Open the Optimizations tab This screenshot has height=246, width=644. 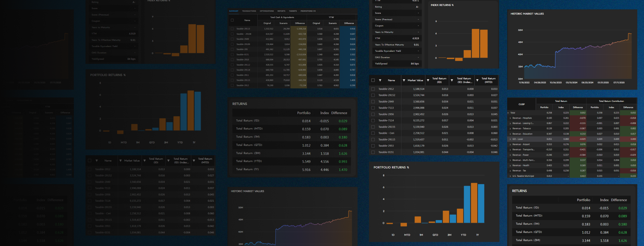click(x=267, y=11)
